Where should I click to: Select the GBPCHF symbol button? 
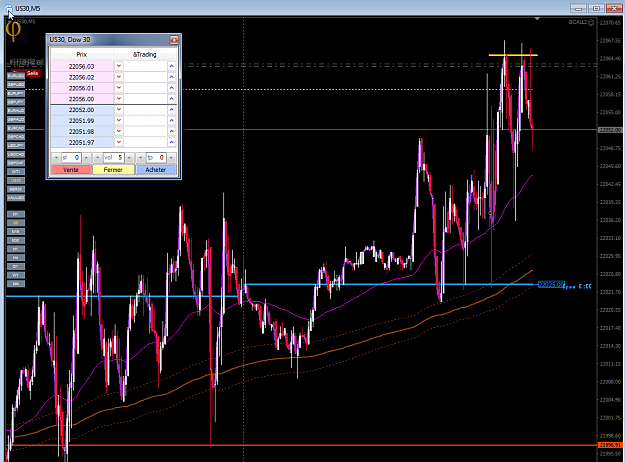[16, 163]
